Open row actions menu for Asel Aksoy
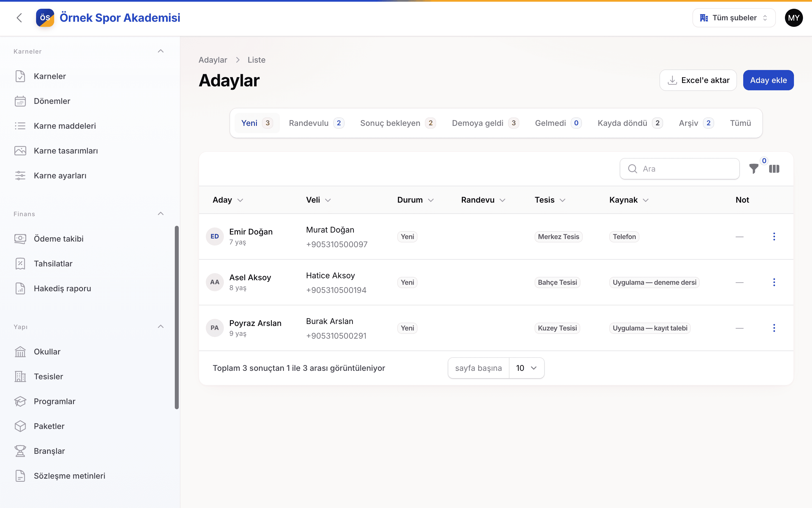This screenshot has width=812, height=508. click(774, 282)
